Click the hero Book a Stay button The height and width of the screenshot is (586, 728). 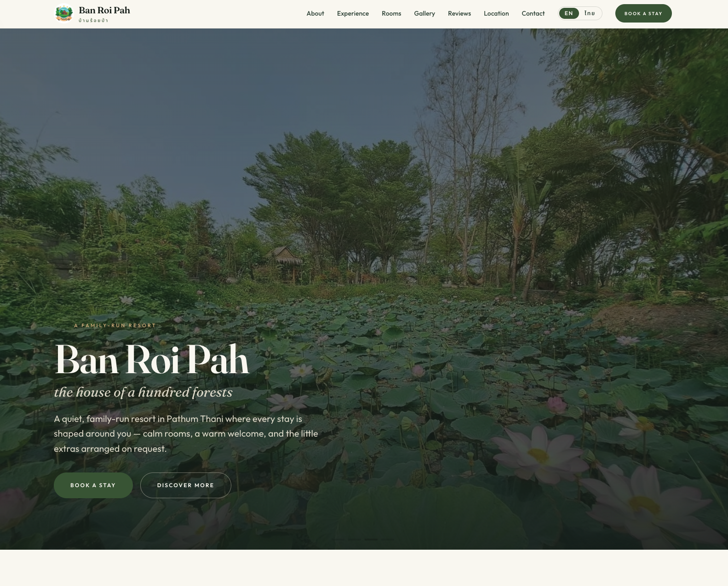[x=93, y=485]
